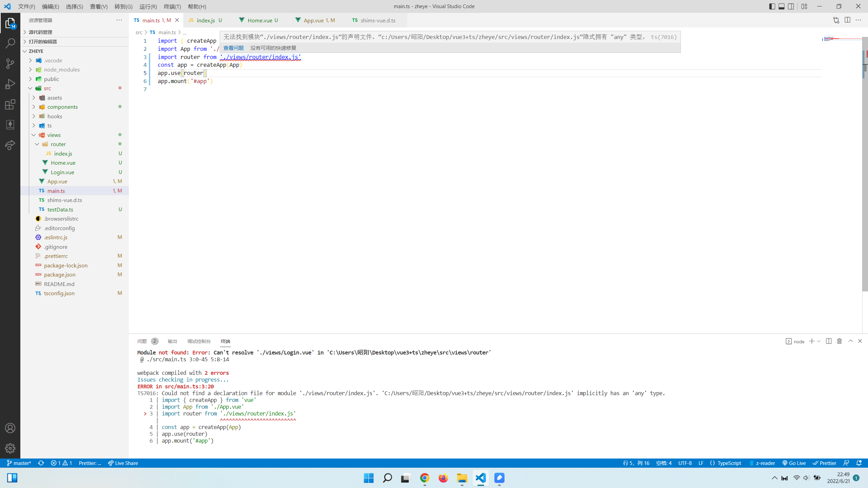Screen dimensions: 868x488
Task: Click the Windows Start button
Action: 369,478
